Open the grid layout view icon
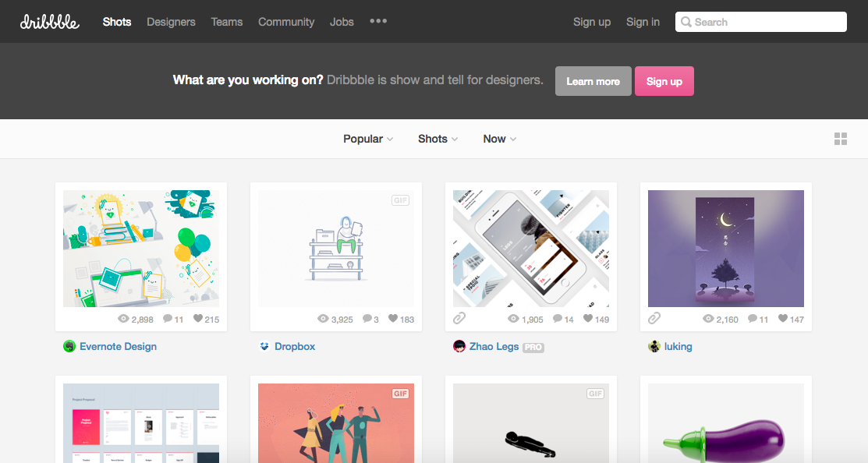The height and width of the screenshot is (463, 868). (x=841, y=138)
